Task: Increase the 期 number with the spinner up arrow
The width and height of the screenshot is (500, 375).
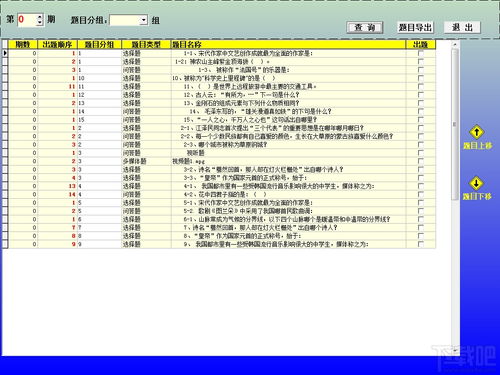Action: (x=40, y=16)
